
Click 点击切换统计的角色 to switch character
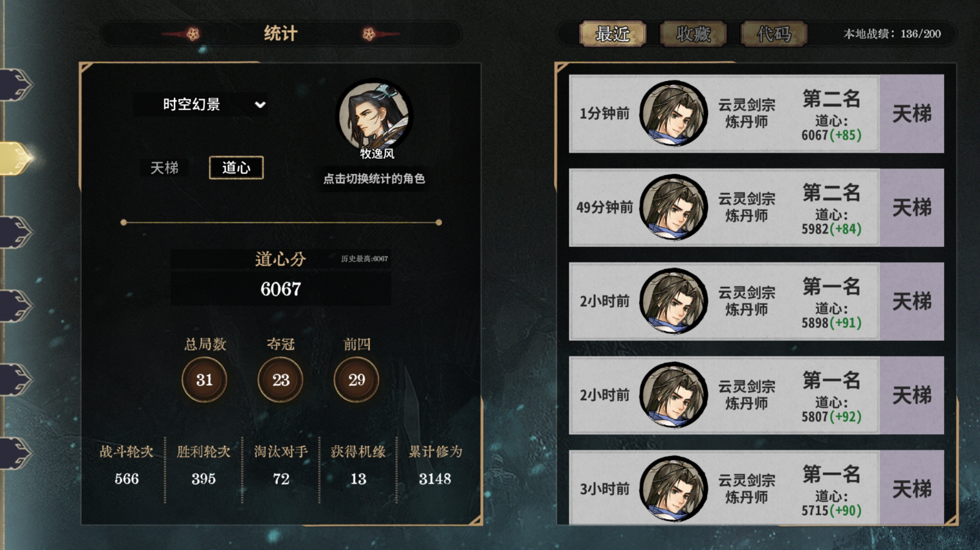click(x=374, y=179)
